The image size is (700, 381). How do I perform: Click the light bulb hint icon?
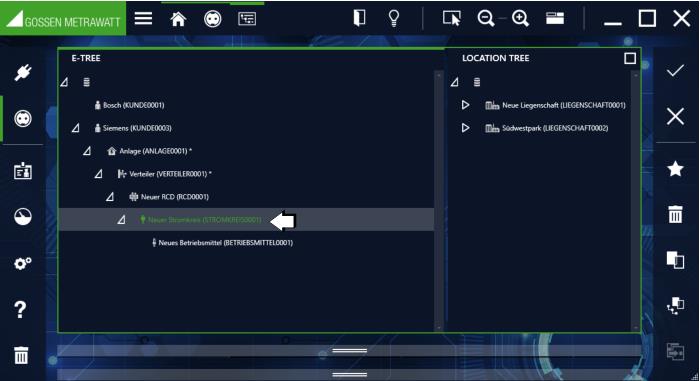click(x=394, y=18)
